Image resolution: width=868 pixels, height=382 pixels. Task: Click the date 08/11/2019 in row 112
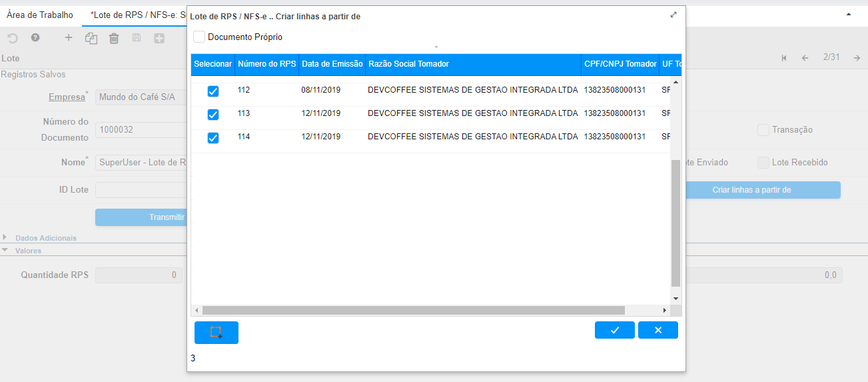click(x=321, y=90)
